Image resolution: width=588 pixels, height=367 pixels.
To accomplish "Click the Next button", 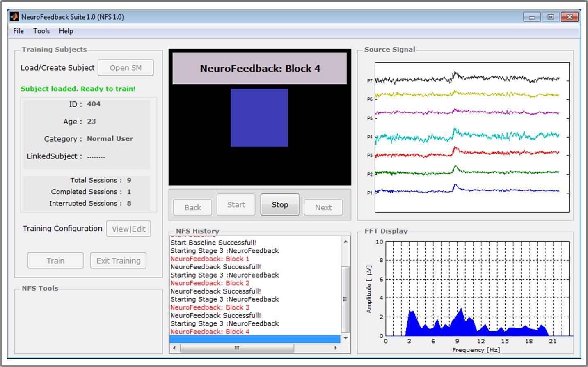I will (x=323, y=207).
